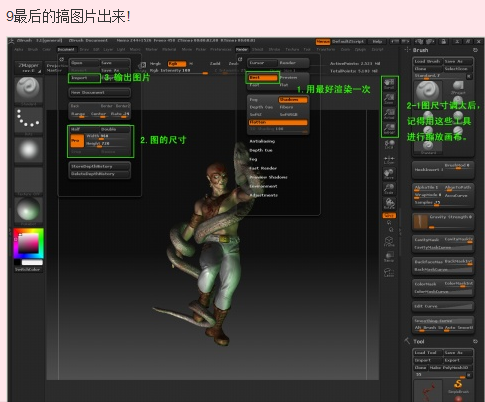Click the Lasso selection icon
Screen dimensions: 485x402
click(x=389, y=272)
